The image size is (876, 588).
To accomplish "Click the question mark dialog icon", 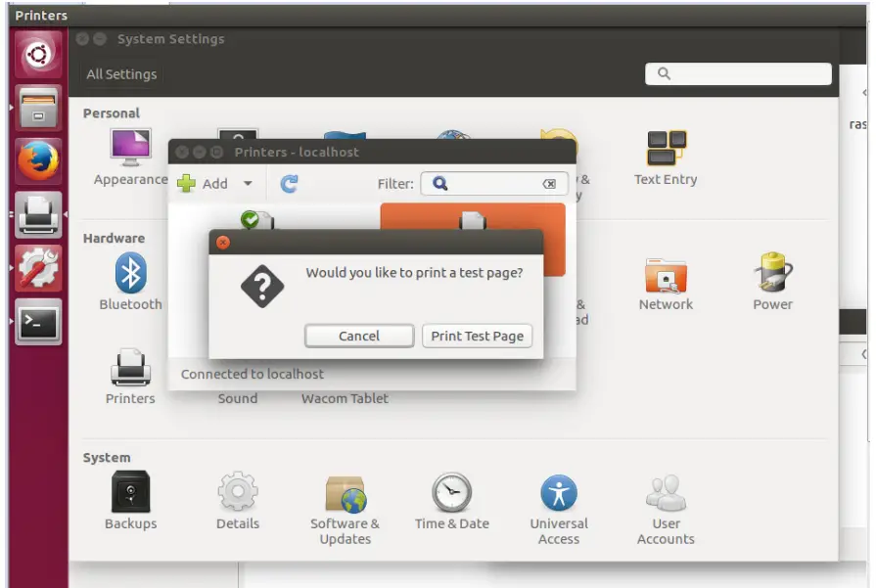I will [x=262, y=287].
